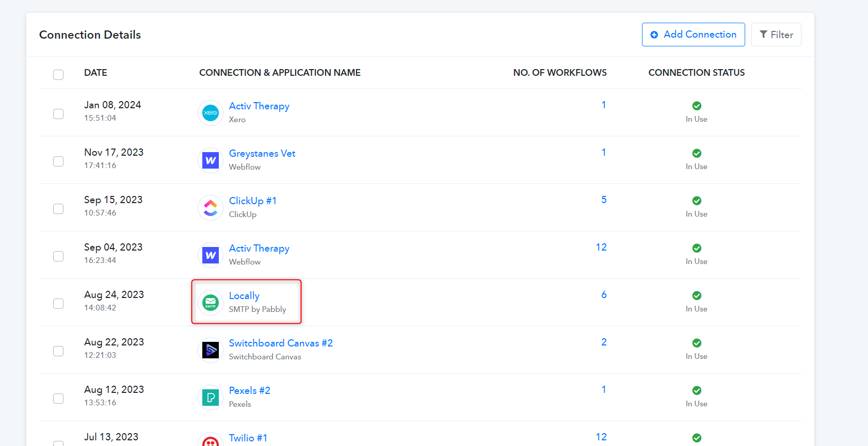Click green status check for Greystanes Vet
Screen dimensions: 868x446
point(697,153)
